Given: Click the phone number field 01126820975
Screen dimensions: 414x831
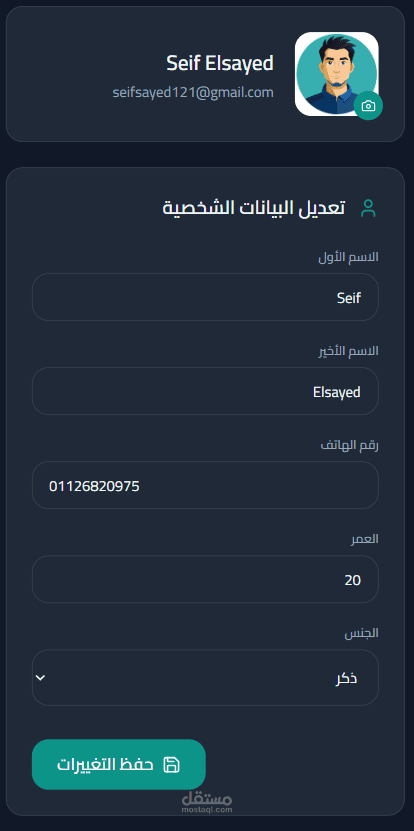Looking at the screenshot, I should point(205,485).
